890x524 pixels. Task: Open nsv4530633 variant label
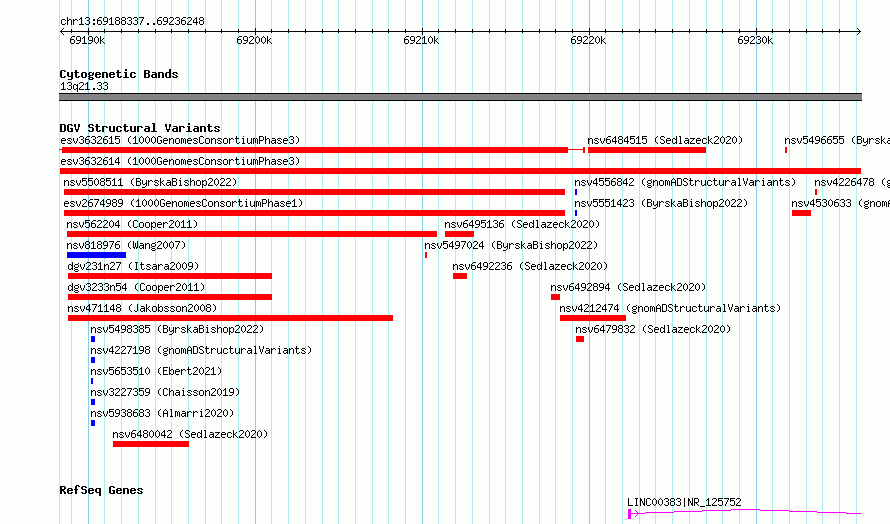coord(841,203)
